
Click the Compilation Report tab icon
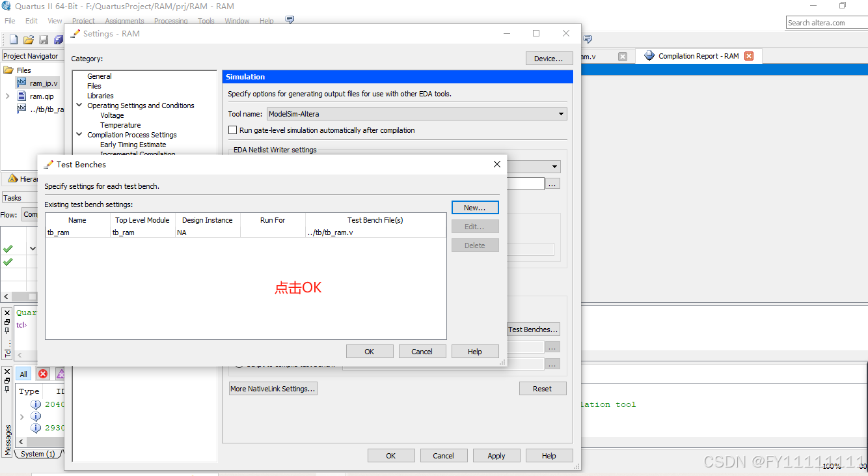point(649,56)
